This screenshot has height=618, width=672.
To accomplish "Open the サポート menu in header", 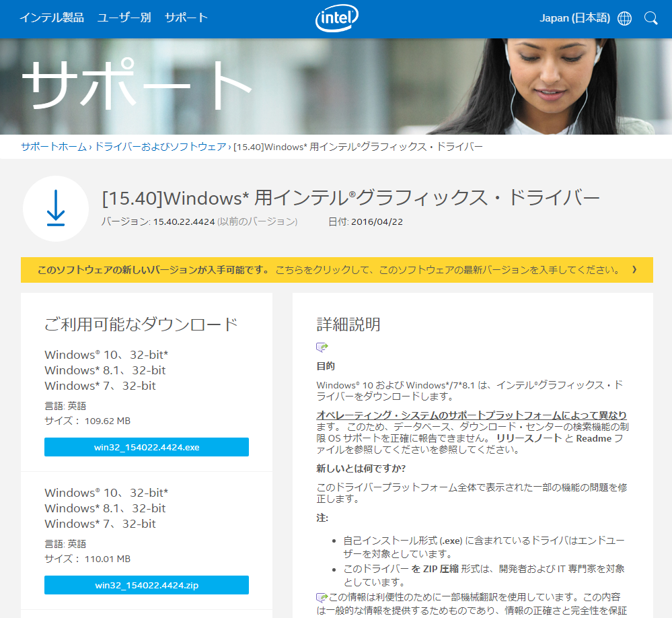I will (186, 18).
